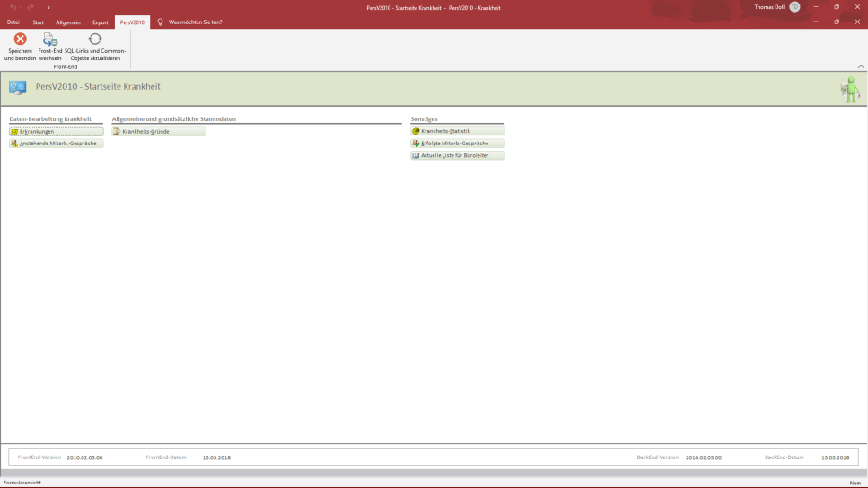
Task: Click the quick access Undo arrow
Action: tap(13, 7)
